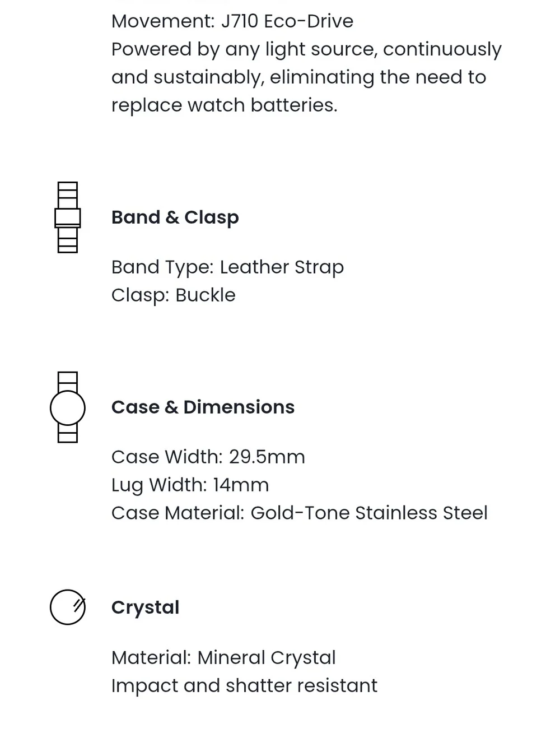Select the Case & Dimensions heading

[203, 407]
